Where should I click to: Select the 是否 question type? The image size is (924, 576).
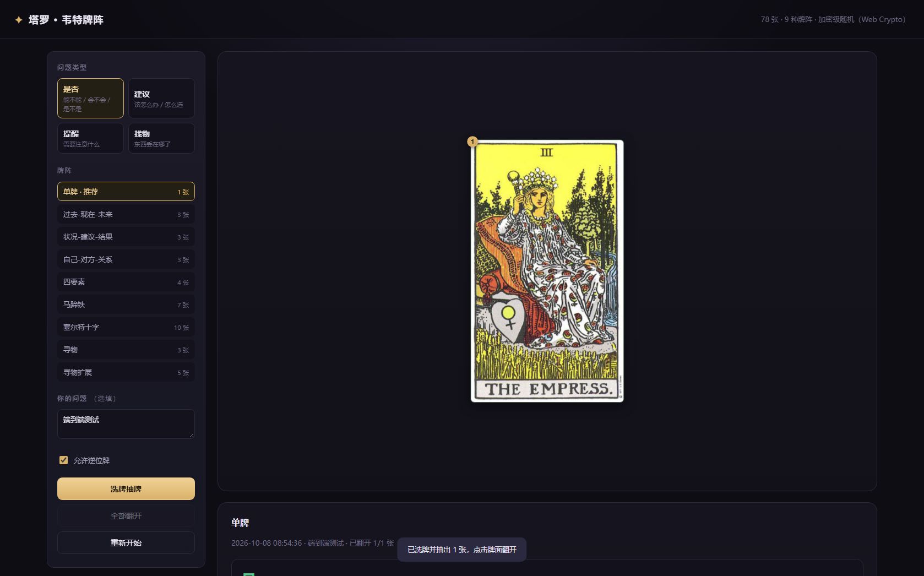click(90, 98)
